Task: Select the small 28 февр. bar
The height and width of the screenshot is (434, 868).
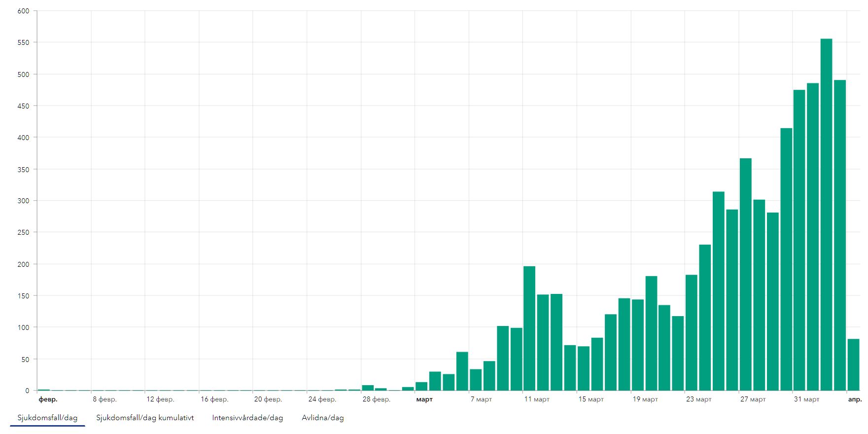Action: [x=368, y=388]
